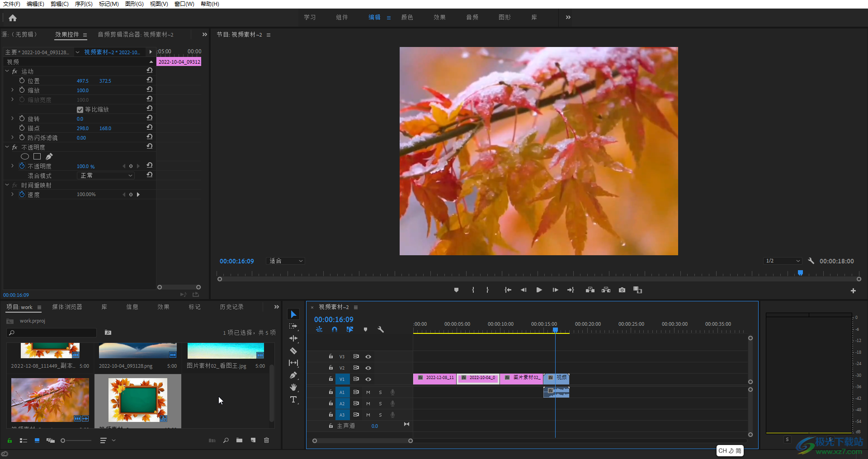This screenshot has width=868, height=459.
Task: Toggle V3 track output eye
Action: tap(368, 357)
